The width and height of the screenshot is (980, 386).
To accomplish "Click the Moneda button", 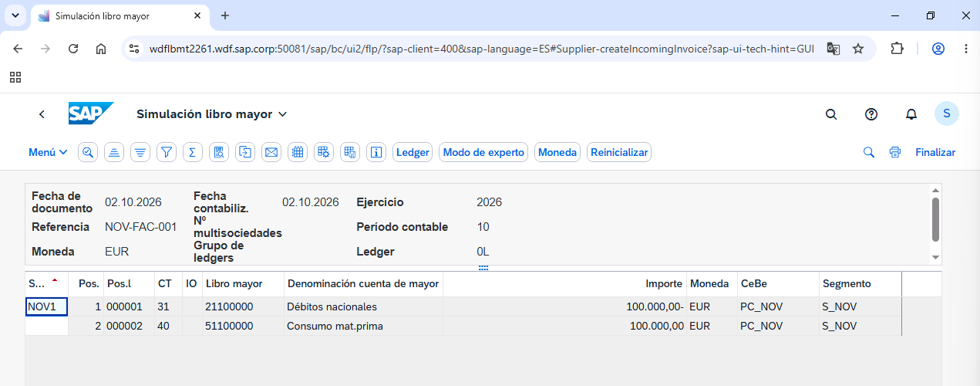I will pyautogui.click(x=557, y=152).
